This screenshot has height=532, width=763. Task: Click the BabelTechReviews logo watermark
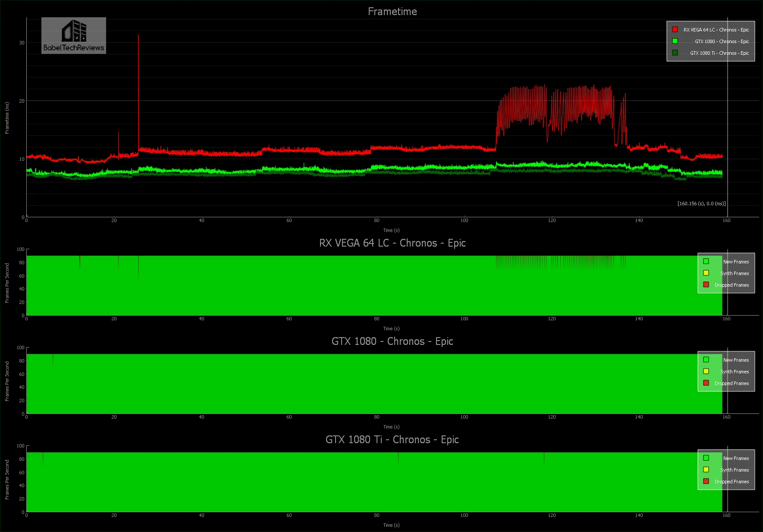click(74, 36)
